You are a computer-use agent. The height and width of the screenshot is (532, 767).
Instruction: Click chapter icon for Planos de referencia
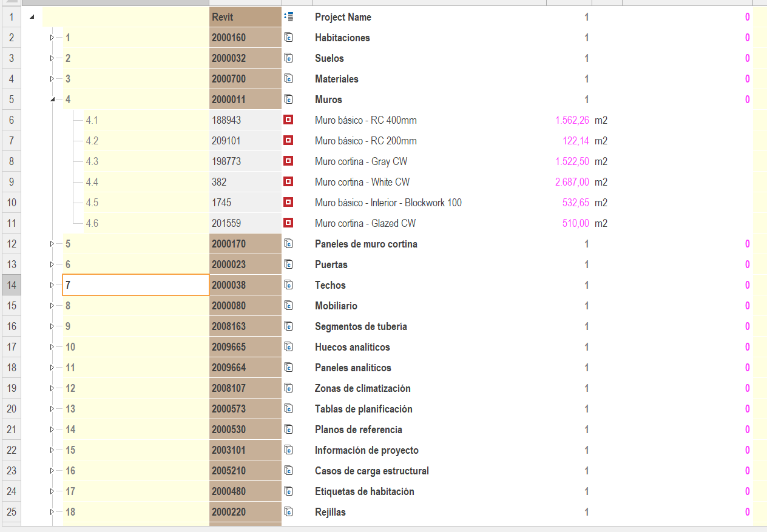pos(288,429)
